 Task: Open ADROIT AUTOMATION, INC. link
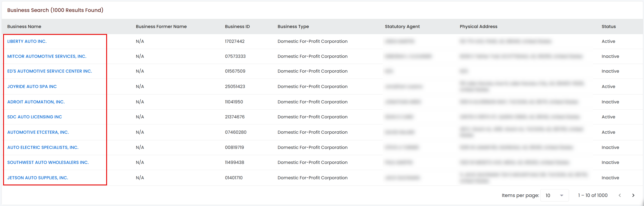[36, 102]
